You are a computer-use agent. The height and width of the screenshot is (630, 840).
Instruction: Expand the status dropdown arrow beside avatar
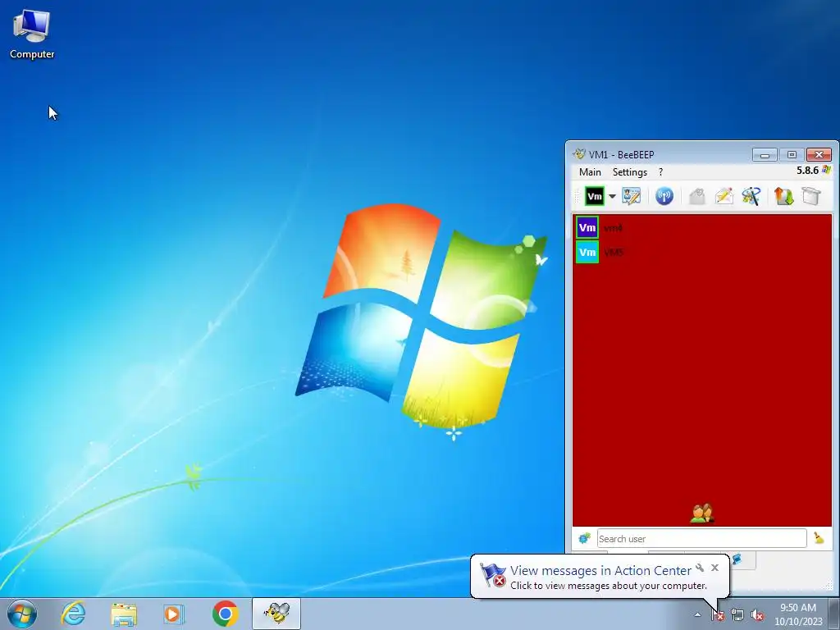point(612,196)
